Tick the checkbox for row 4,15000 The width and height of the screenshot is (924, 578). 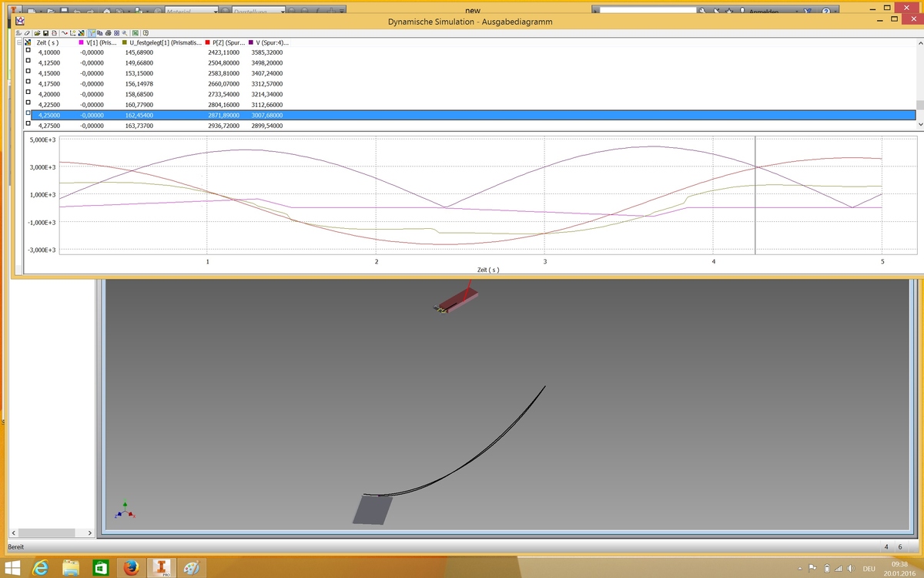[28, 72]
